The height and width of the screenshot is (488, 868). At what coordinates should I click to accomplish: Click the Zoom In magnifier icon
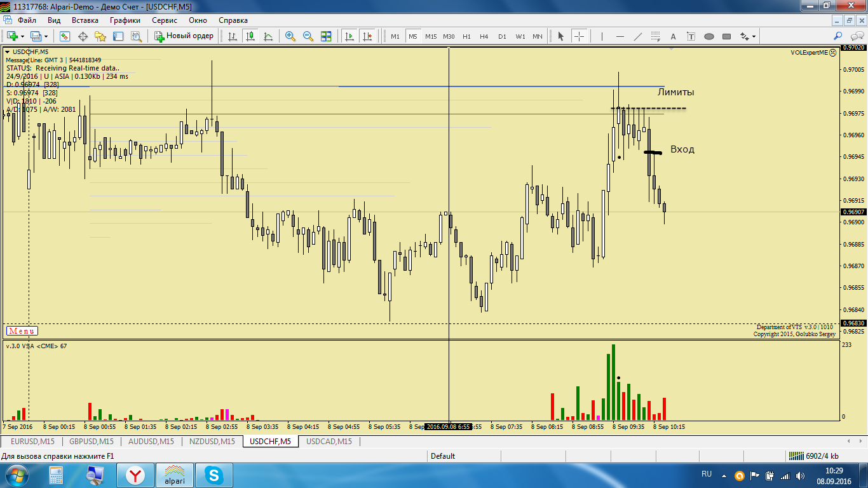point(290,36)
